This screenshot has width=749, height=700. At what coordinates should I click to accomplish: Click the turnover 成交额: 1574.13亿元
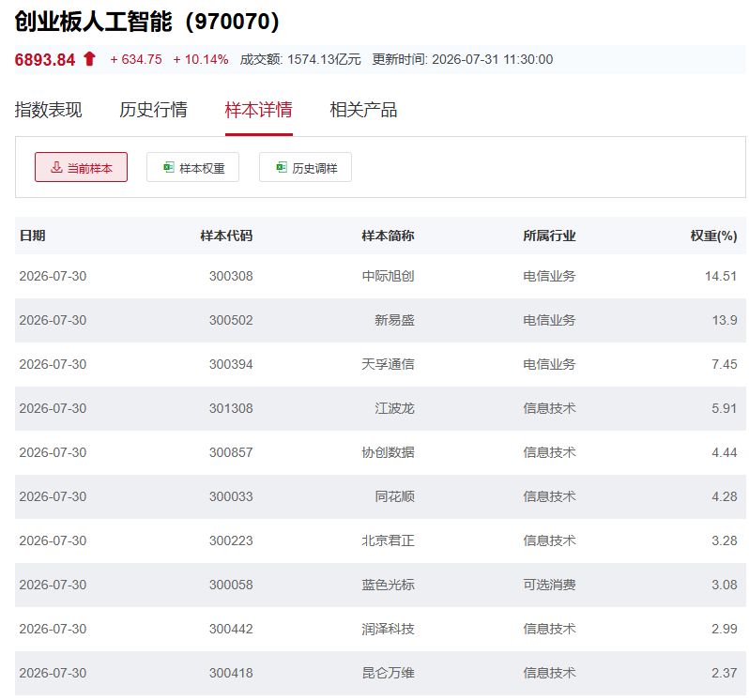[x=300, y=59]
